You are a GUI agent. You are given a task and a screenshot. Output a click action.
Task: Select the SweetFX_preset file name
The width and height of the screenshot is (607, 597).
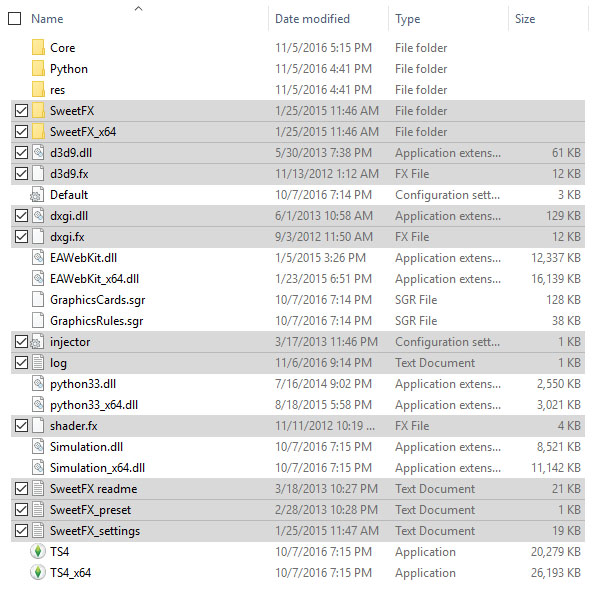[91, 510]
